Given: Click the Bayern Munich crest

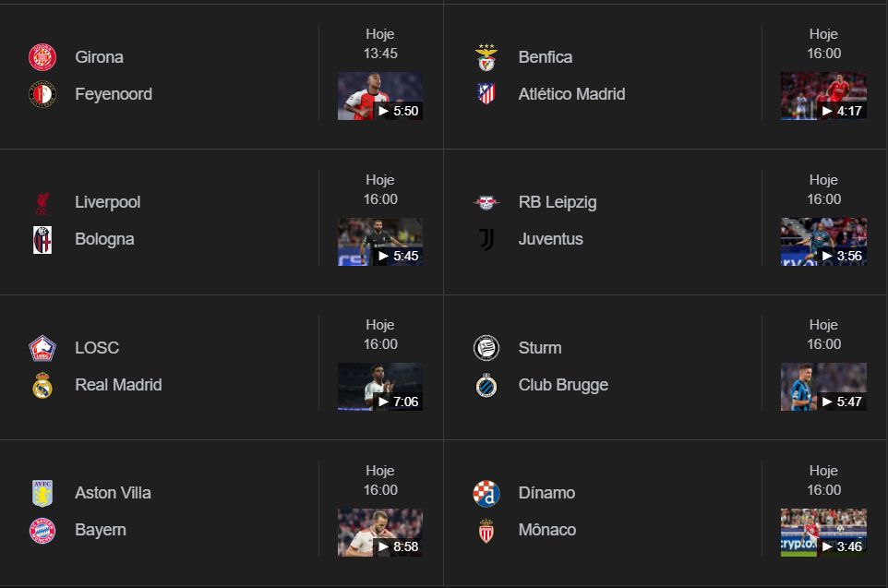Looking at the screenshot, I should coord(42,530).
